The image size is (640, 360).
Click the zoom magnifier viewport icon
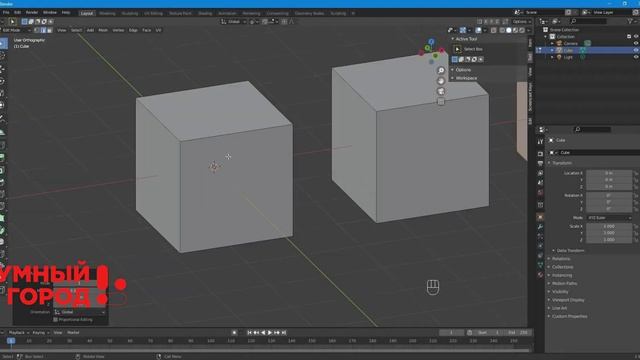441,71
